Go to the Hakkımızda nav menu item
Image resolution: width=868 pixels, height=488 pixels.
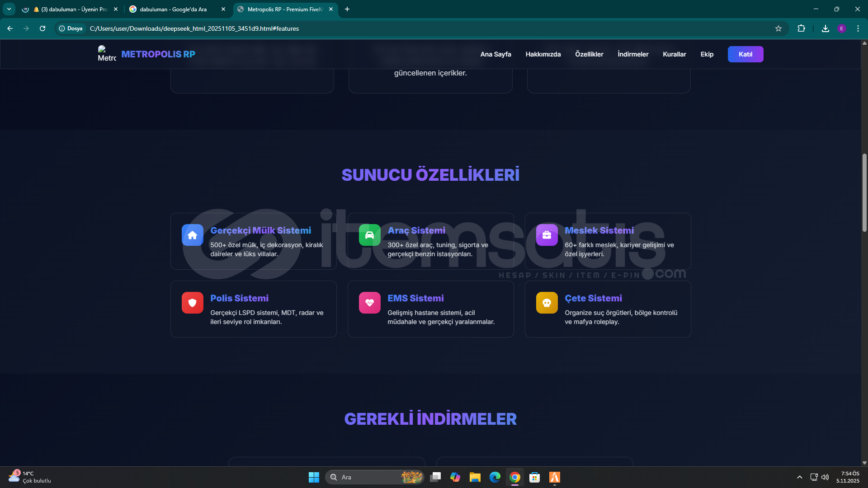click(543, 54)
